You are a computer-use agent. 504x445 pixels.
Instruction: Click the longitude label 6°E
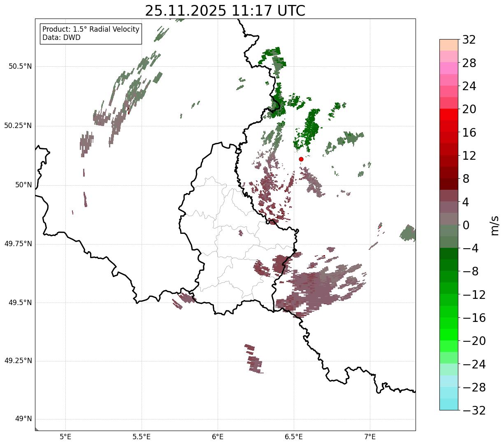click(218, 437)
